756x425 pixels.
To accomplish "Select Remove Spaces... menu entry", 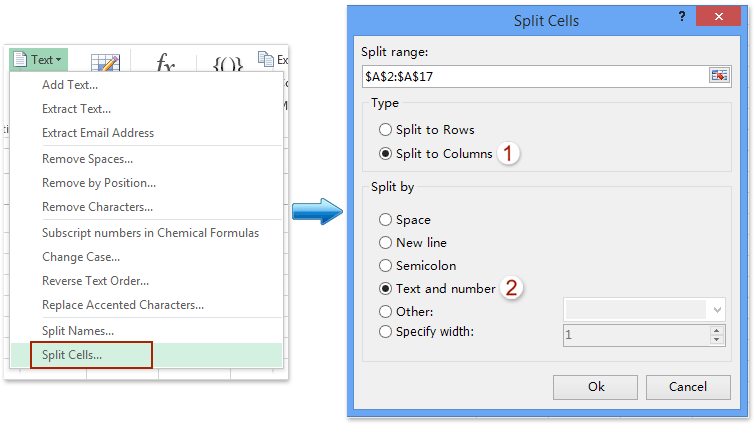I will 87,159.
